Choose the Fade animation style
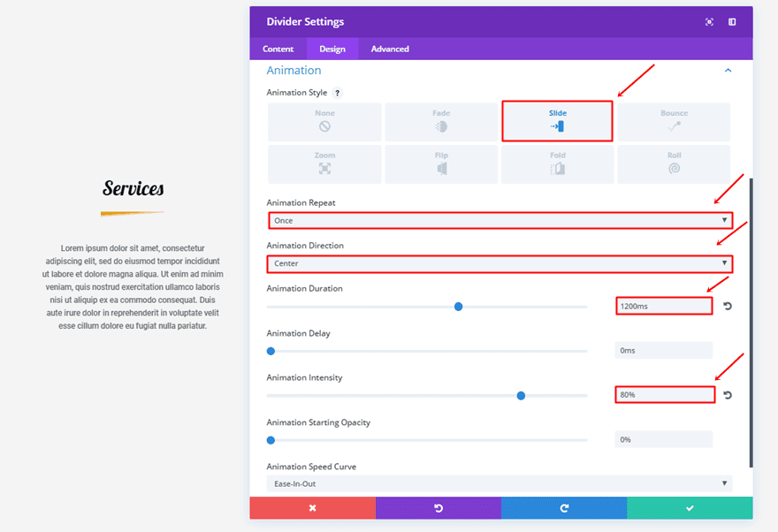778x532 pixels. pos(441,122)
